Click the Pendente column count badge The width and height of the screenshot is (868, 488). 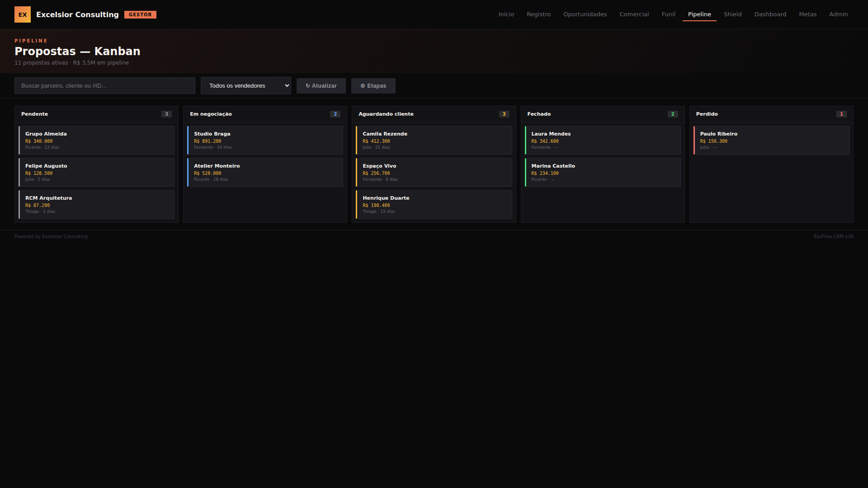point(166,114)
